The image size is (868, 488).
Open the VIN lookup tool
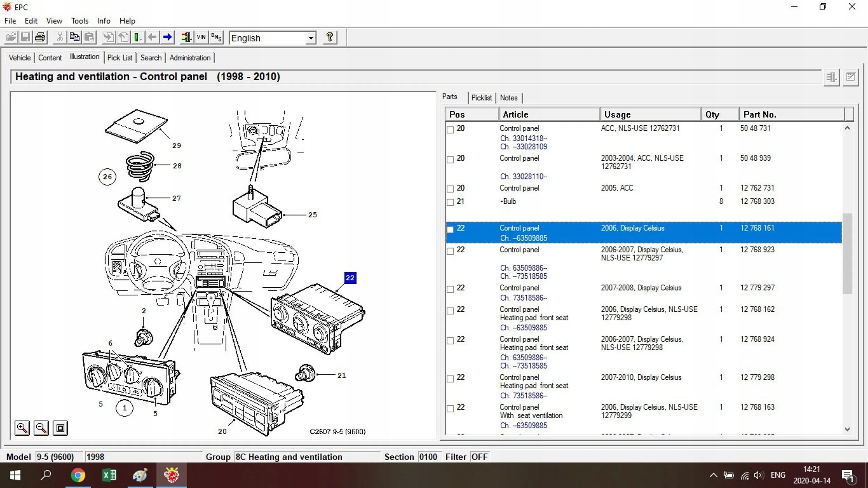click(201, 37)
